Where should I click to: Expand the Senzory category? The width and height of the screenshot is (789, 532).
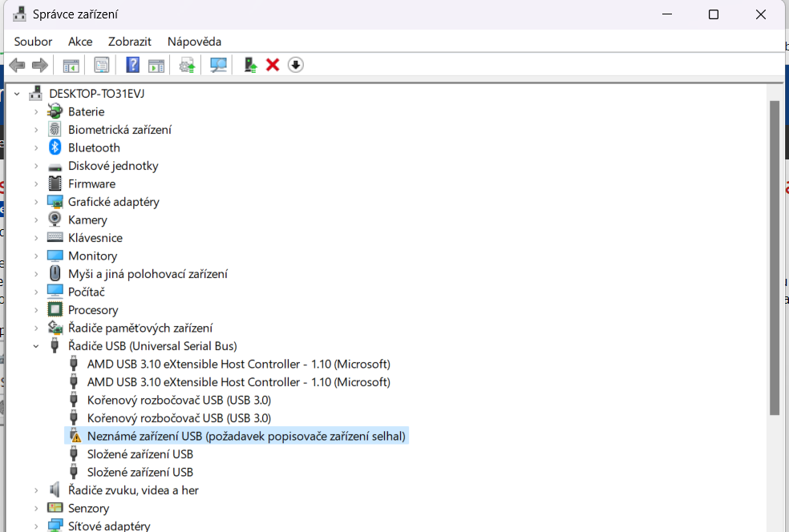pyautogui.click(x=36, y=508)
